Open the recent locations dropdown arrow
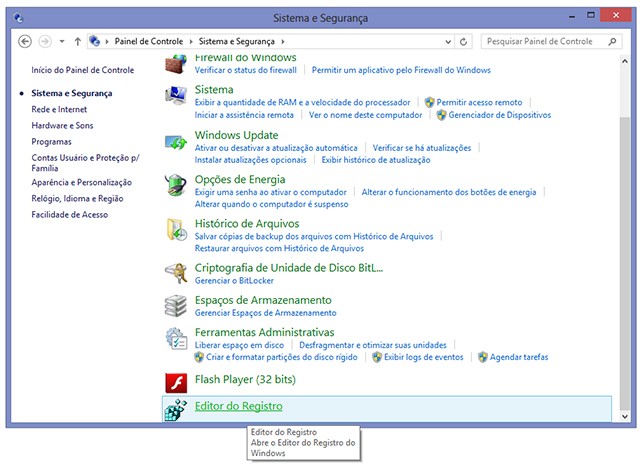 pos(62,42)
